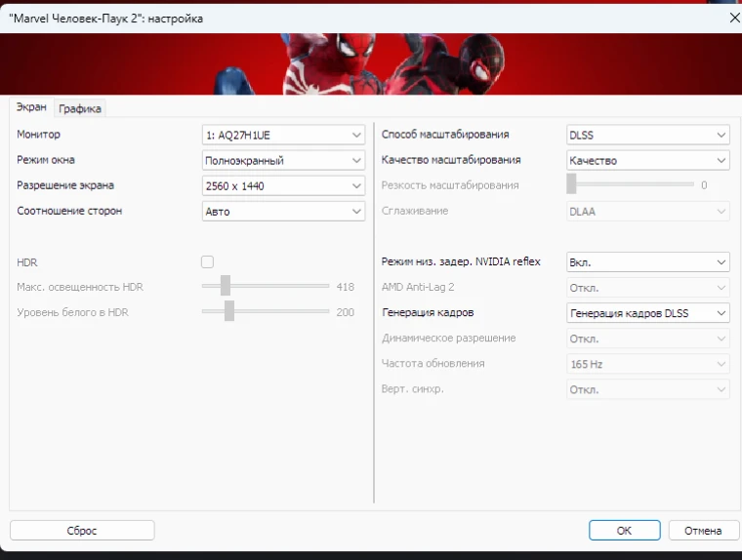
Task: Close the settings dialog window
Action: pos(734,18)
